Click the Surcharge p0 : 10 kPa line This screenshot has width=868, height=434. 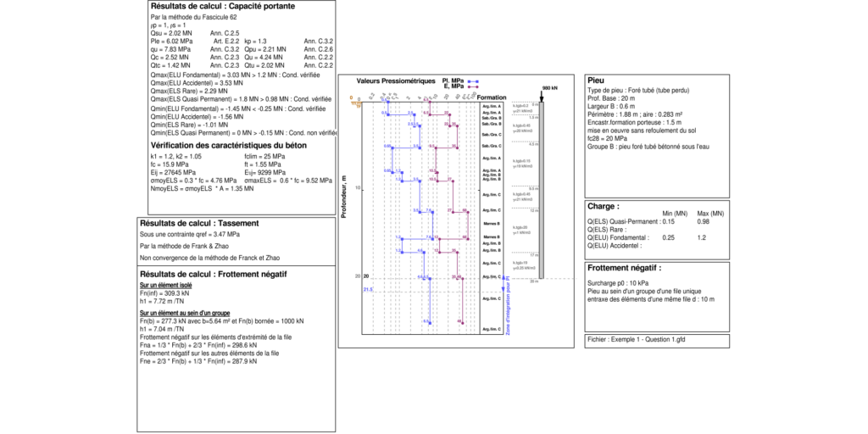pos(618,281)
